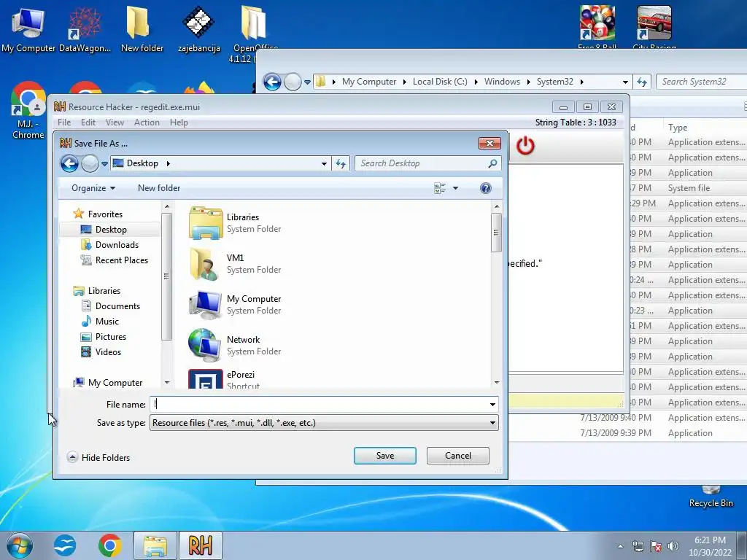Select zajebancija desktop icon
The width and height of the screenshot is (747, 560).
(198, 28)
